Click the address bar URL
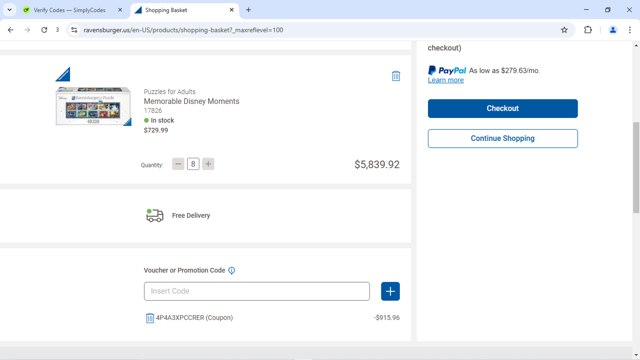The image size is (640, 360). (x=183, y=30)
